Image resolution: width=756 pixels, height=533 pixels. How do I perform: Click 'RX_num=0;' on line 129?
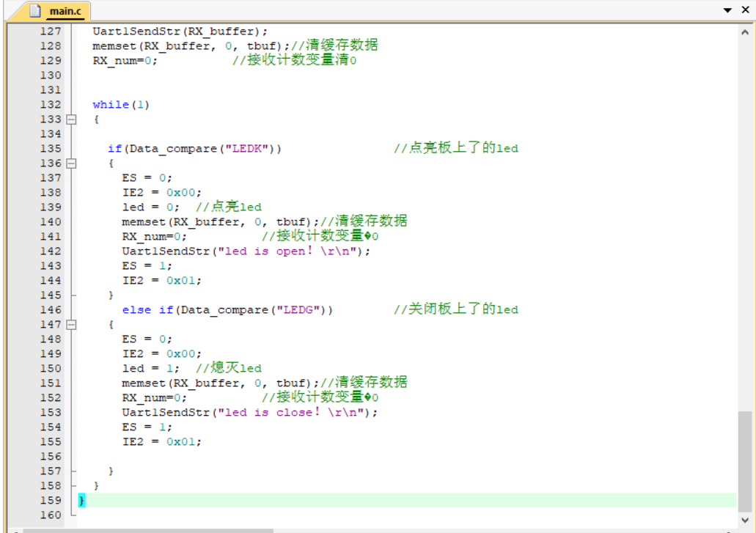click(x=125, y=61)
